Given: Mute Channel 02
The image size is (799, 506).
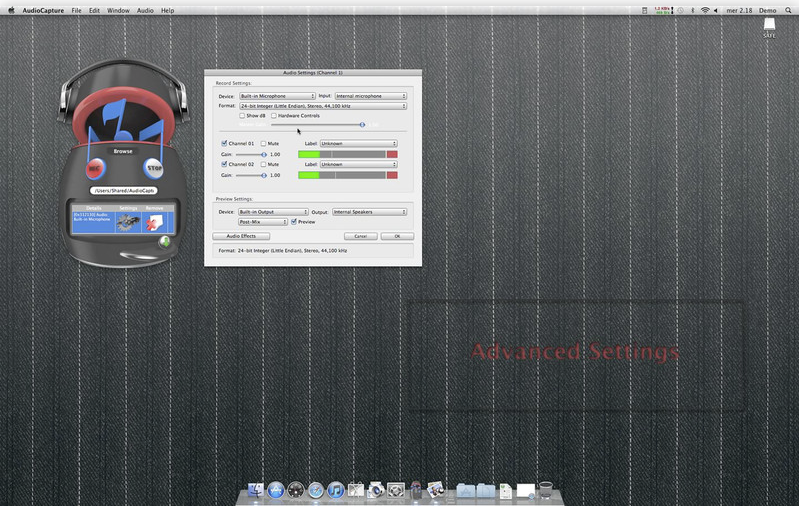Looking at the screenshot, I should point(263,165).
